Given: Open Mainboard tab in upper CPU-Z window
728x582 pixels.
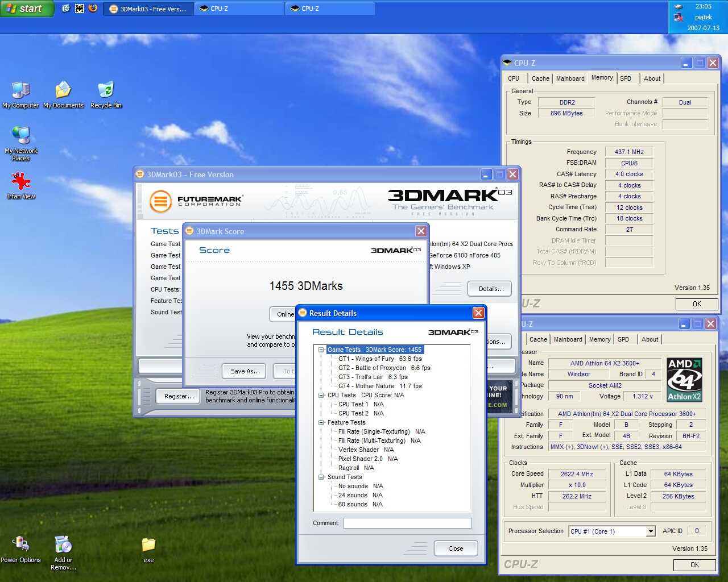Looking at the screenshot, I should [x=570, y=78].
